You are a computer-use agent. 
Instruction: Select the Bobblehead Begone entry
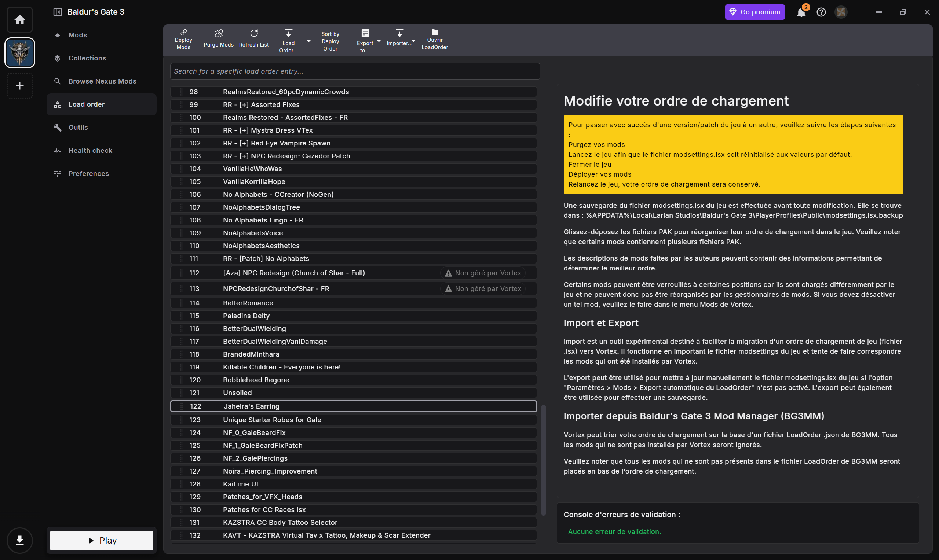point(353,380)
